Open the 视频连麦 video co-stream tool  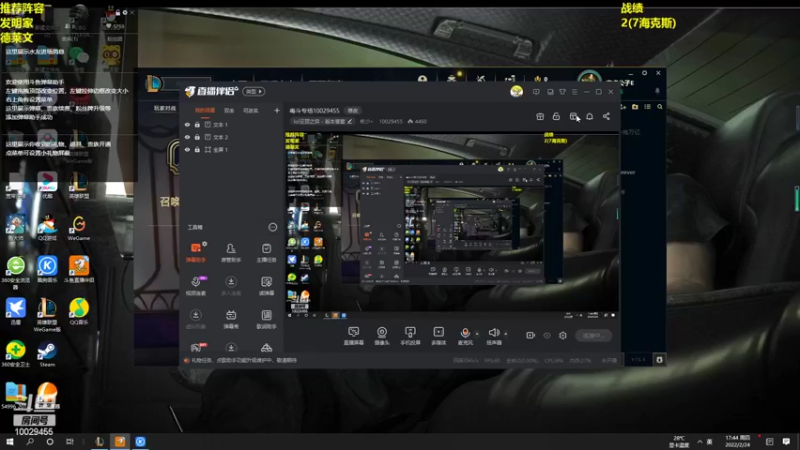196,286
